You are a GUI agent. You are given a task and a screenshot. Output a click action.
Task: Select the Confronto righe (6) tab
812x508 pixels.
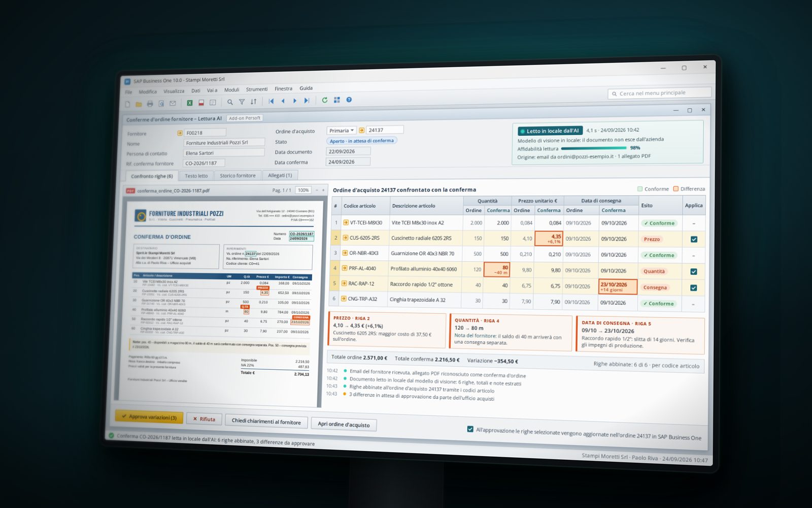pyautogui.click(x=152, y=176)
